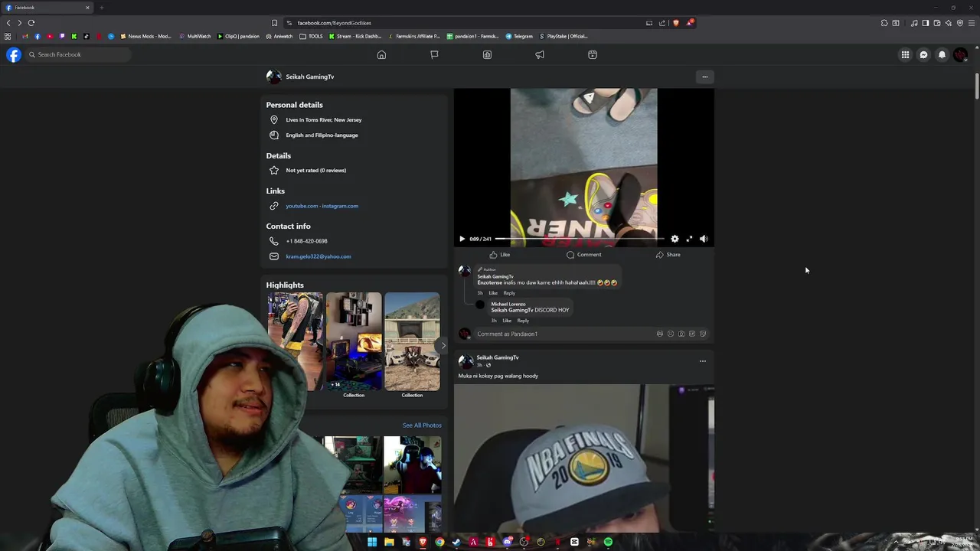Open Leo AI sparkle icon

point(949,23)
